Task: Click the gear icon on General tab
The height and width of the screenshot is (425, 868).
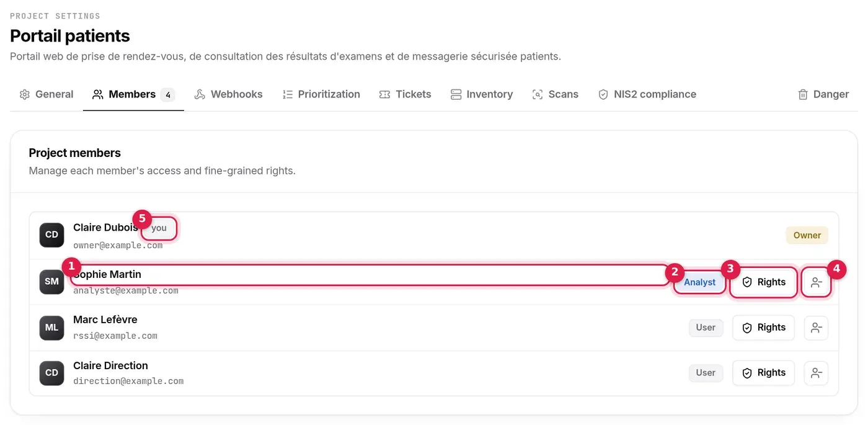Action: point(25,94)
